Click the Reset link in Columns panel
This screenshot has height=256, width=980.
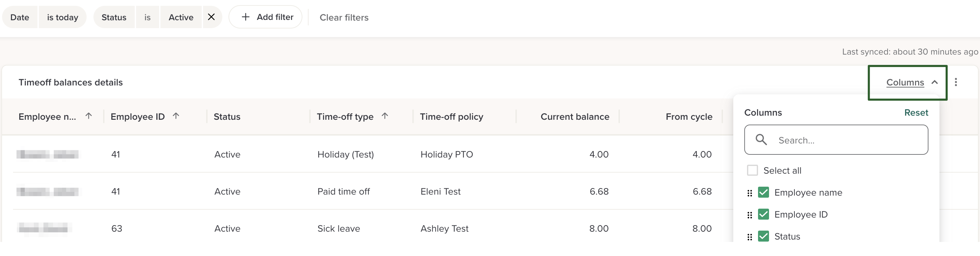point(916,113)
